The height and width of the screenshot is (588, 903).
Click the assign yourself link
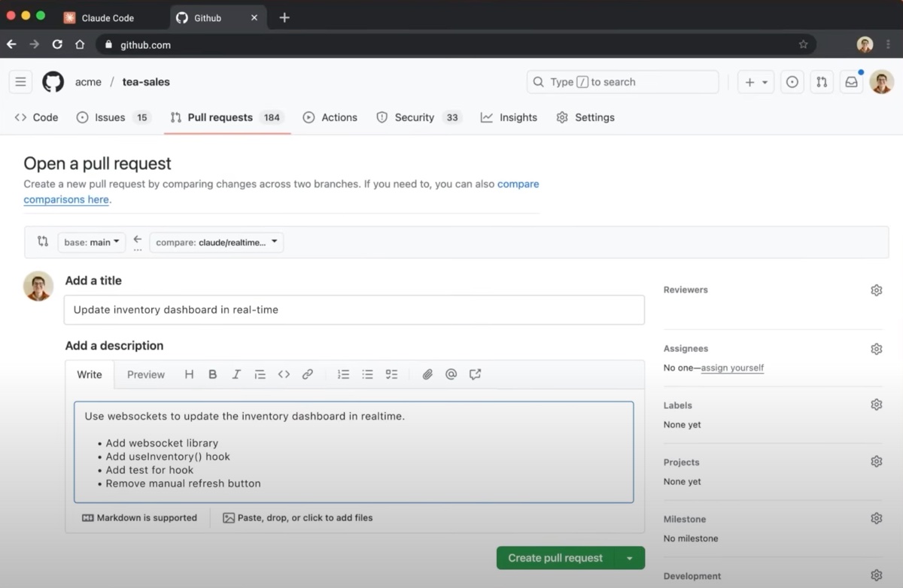coord(732,368)
